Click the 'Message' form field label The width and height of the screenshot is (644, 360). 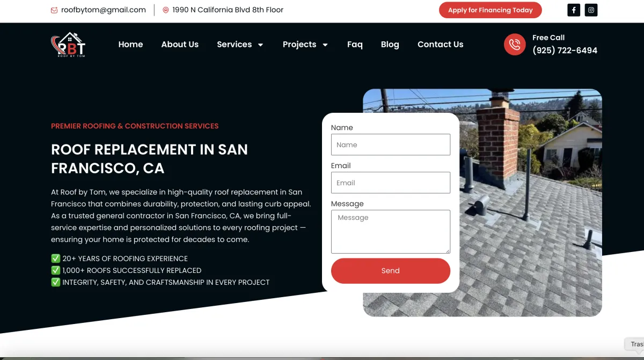pyautogui.click(x=347, y=204)
